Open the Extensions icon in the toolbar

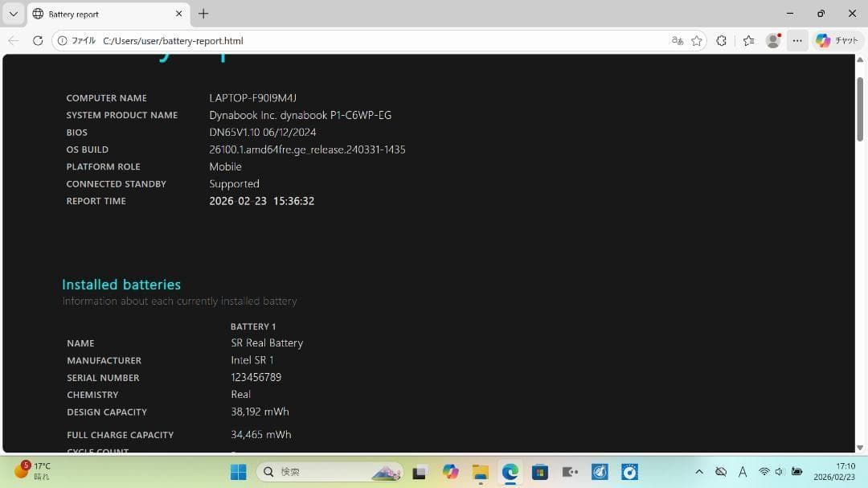[721, 40]
